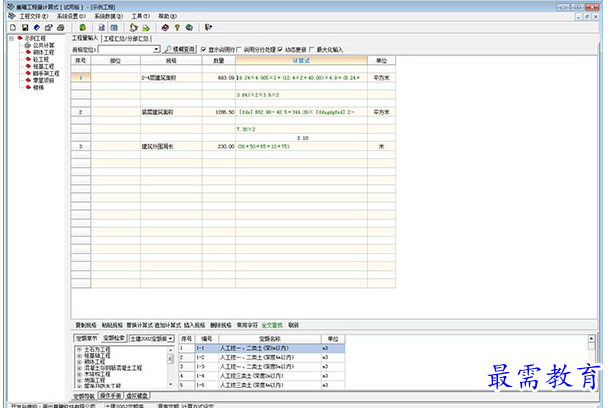Toggle the 动态更新 checkbox
This screenshot has height=408, width=609.
(280, 50)
